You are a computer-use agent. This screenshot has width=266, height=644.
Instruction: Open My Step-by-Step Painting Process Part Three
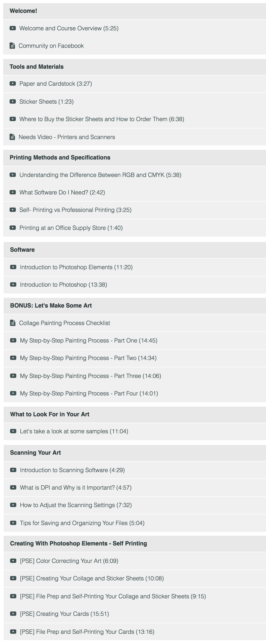click(x=135, y=376)
